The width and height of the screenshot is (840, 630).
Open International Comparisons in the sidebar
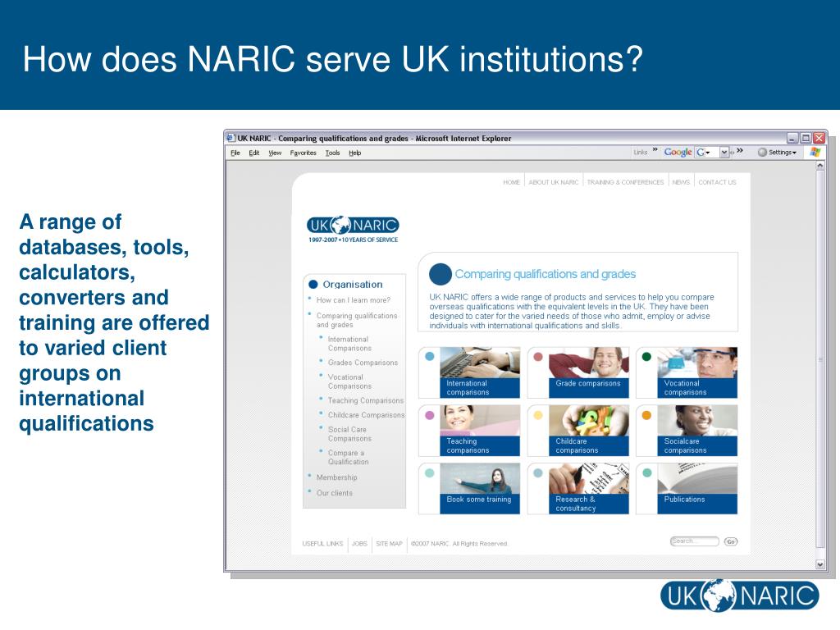click(349, 344)
